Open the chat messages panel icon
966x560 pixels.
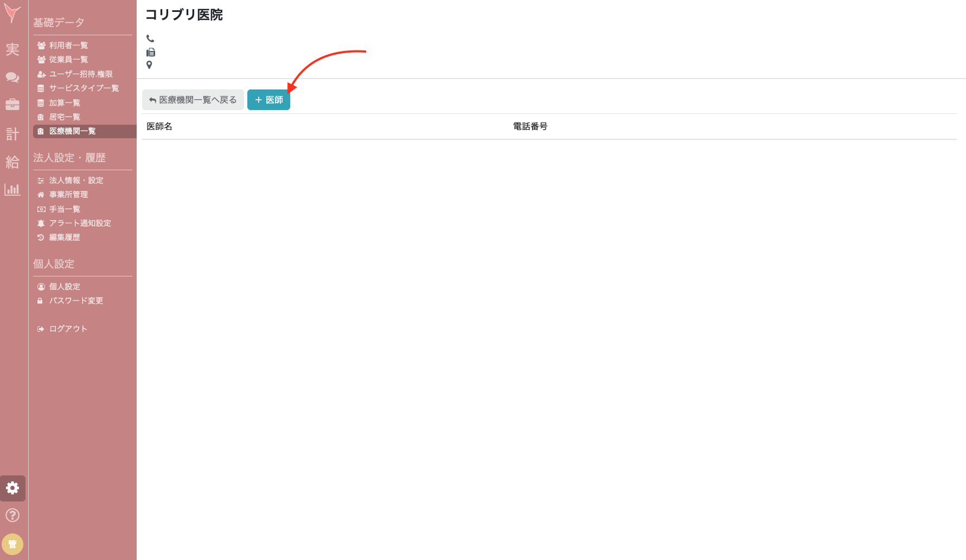(12, 77)
